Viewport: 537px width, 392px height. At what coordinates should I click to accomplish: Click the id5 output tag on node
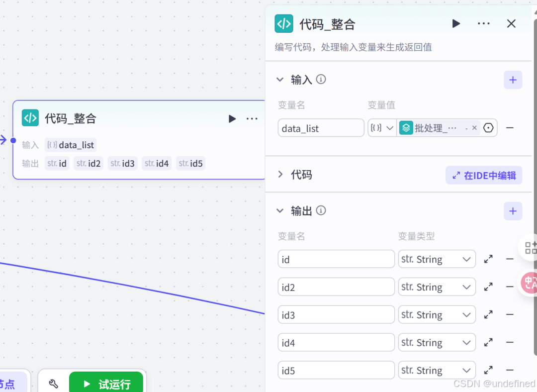tap(190, 164)
